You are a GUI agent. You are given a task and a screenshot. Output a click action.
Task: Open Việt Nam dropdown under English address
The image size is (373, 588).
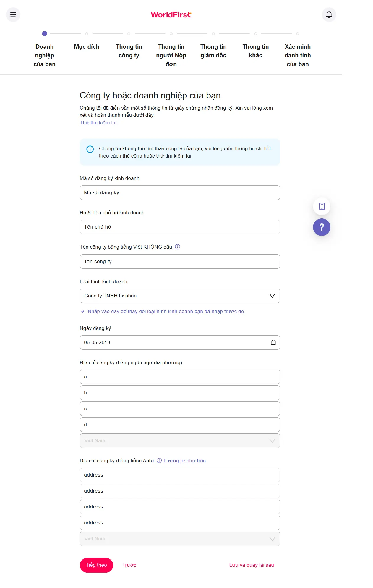click(x=180, y=539)
